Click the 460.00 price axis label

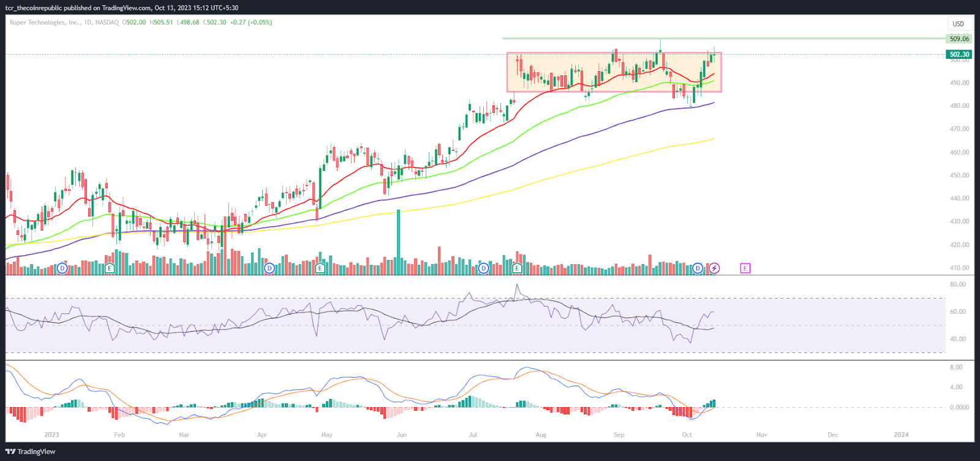[960, 152]
